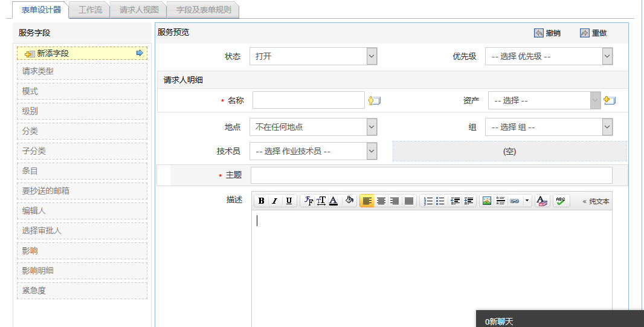
Task: Select the empty (空) placeholder cell
Action: pos(510,151)
